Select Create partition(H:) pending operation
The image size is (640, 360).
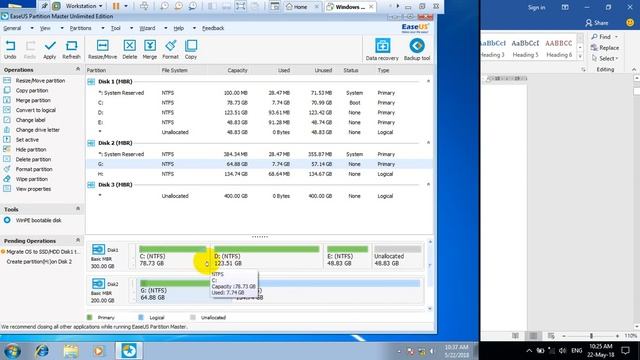tap(39, 262)
